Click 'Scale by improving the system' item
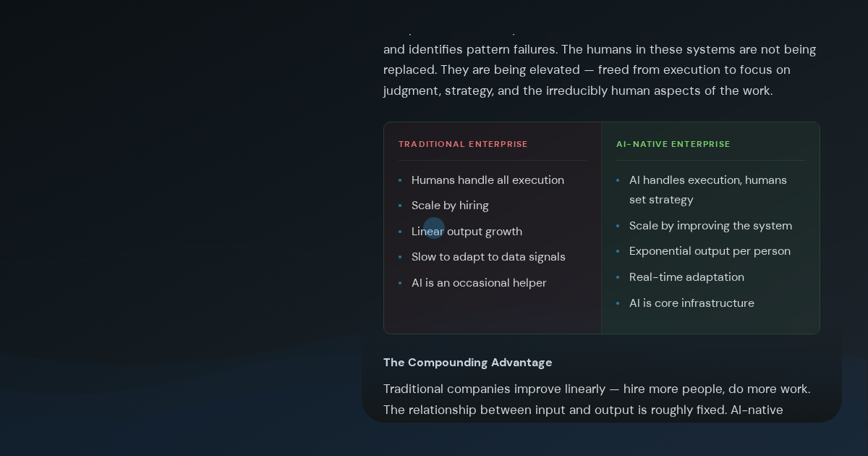The image size is (868, 456). [710, 226]
